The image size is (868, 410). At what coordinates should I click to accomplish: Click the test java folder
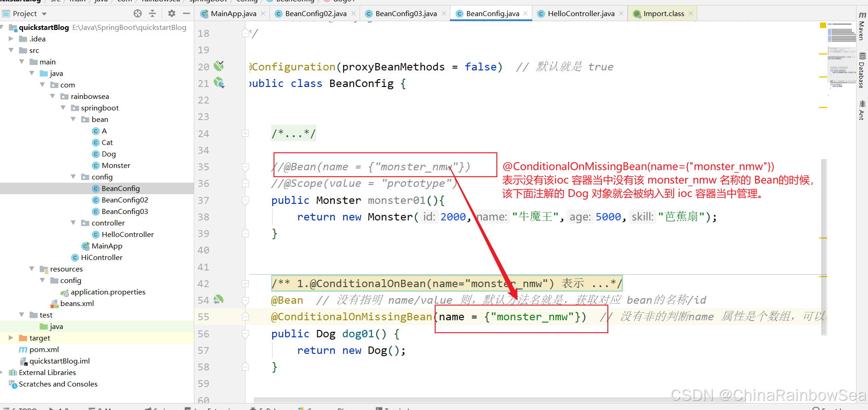pos(52,326)
